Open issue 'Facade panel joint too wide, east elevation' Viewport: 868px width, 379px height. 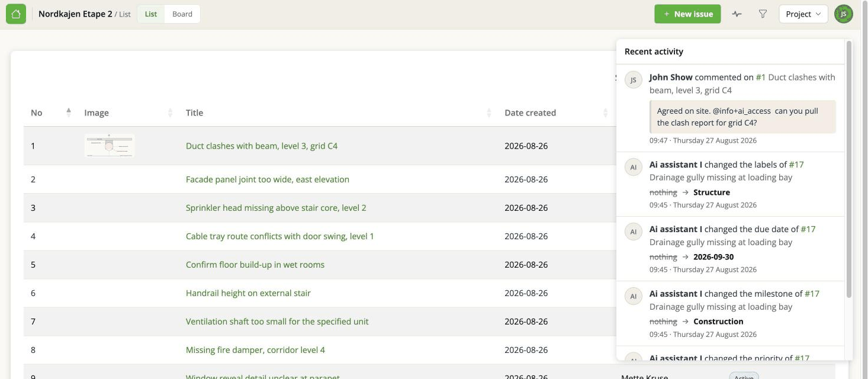(x=268, y=179)
